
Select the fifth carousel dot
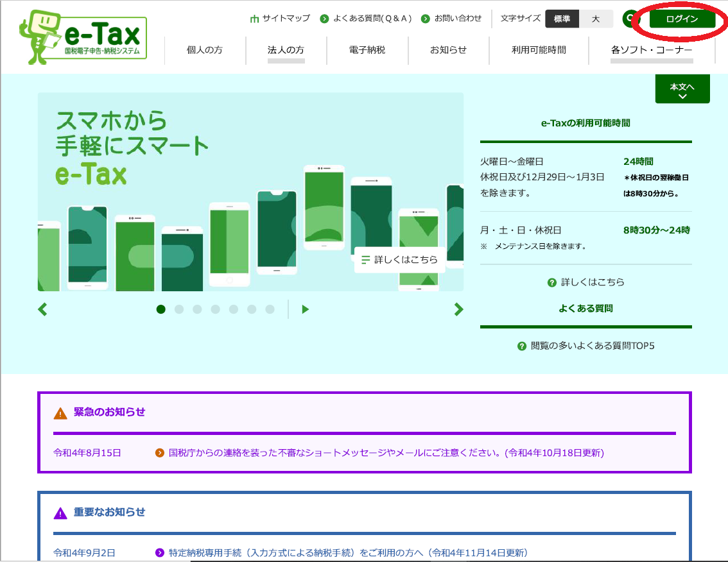234,309
